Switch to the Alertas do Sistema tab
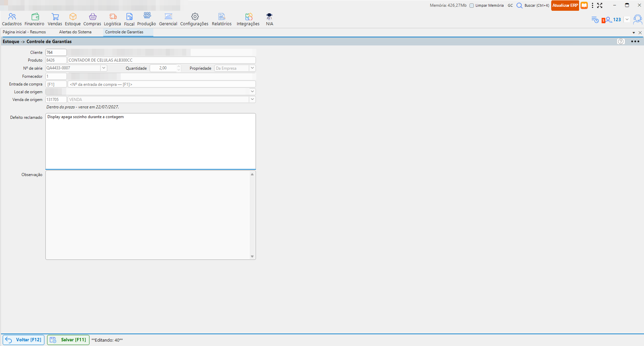644x346 pixels. click(x=75, y=32)
